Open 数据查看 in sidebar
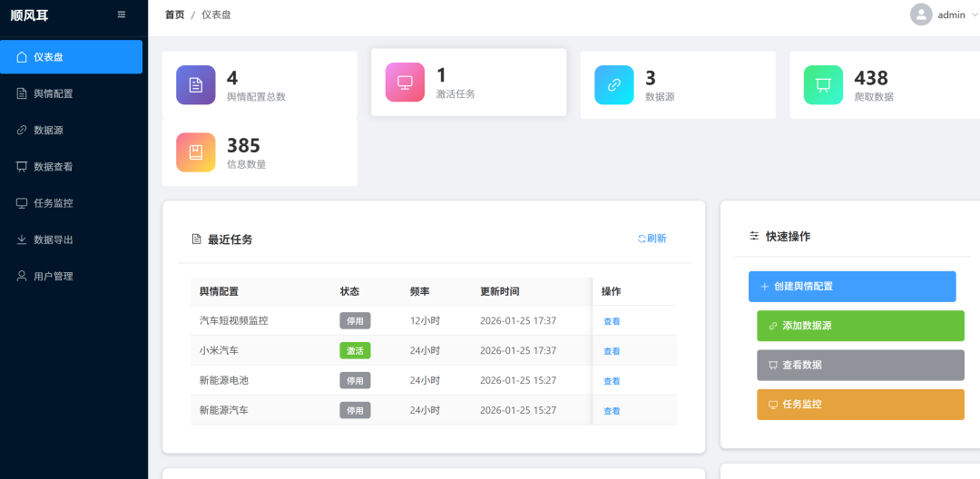Screen dimensions: 980x479 point(72,166)
